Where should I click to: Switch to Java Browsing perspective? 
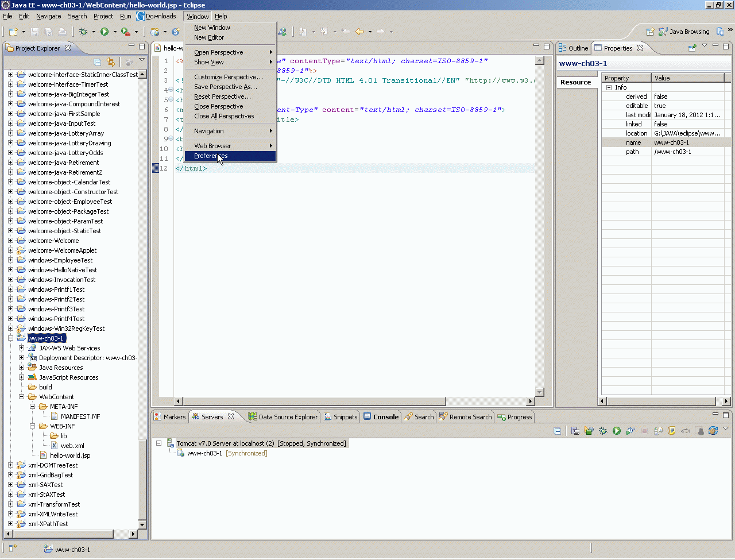coord(684,32)
